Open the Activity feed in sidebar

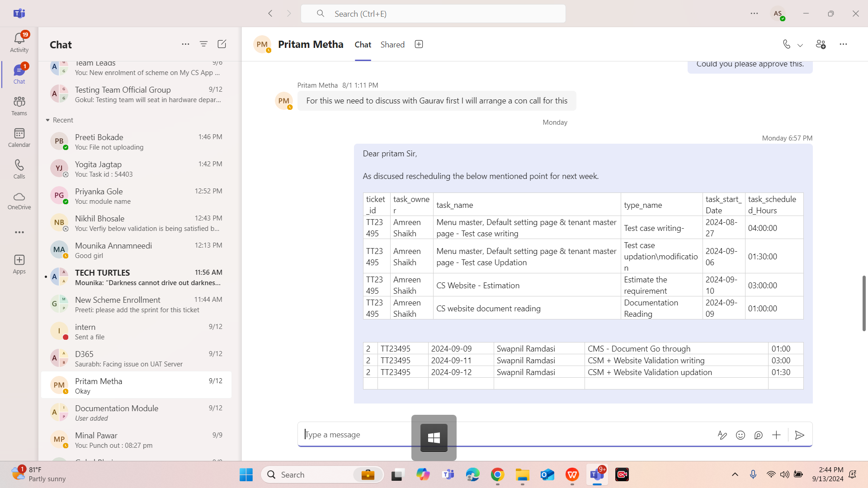[19, 42]
